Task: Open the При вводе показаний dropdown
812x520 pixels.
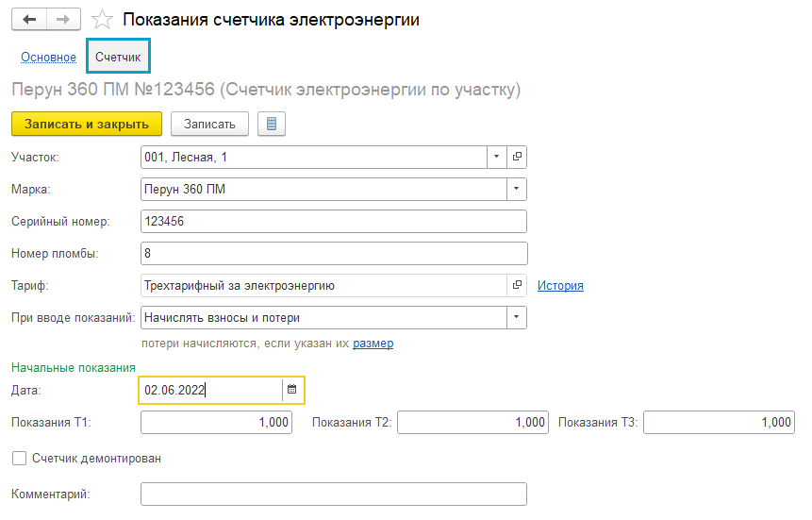Action: [516, 317]
